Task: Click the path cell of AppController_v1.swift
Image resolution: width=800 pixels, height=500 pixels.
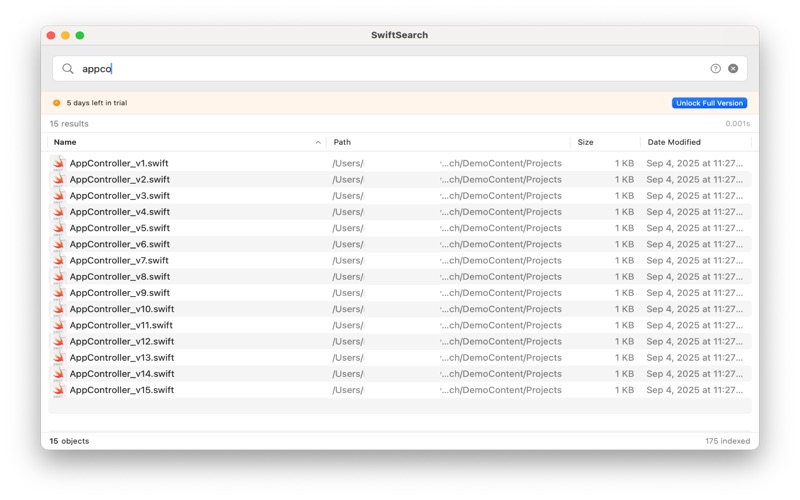Action: (447, 163)
